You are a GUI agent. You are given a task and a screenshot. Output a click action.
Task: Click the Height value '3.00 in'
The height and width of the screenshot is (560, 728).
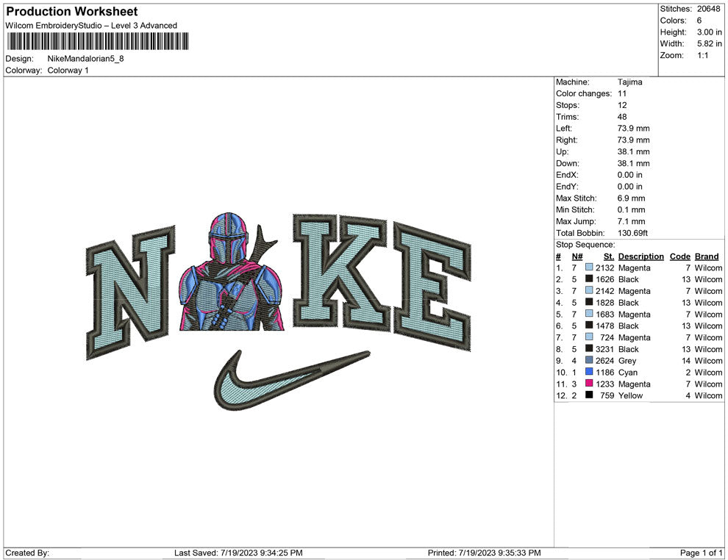(x=709, y=32)
